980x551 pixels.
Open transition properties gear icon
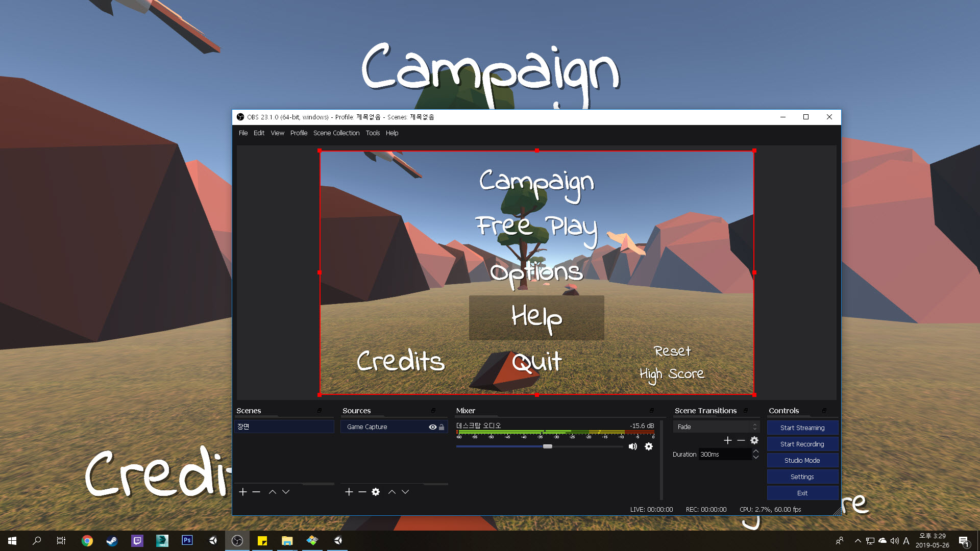(x=754, y=440)
